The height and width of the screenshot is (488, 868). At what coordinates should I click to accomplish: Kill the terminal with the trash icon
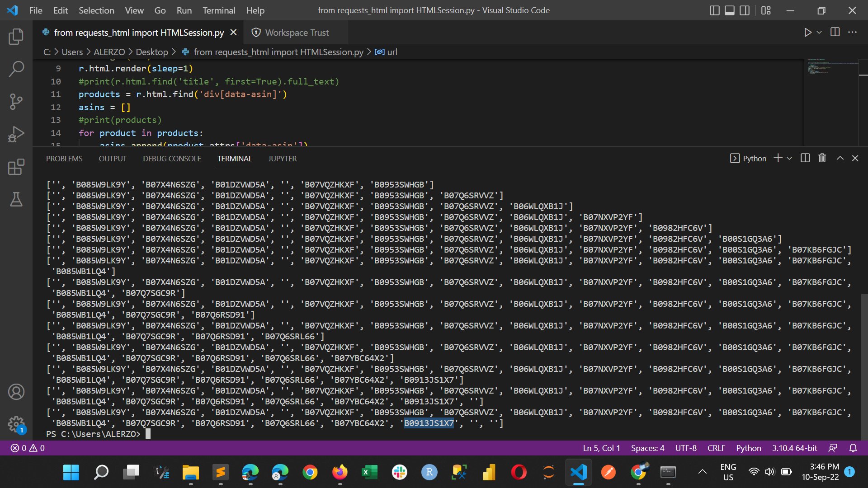[x=822, y=158]
